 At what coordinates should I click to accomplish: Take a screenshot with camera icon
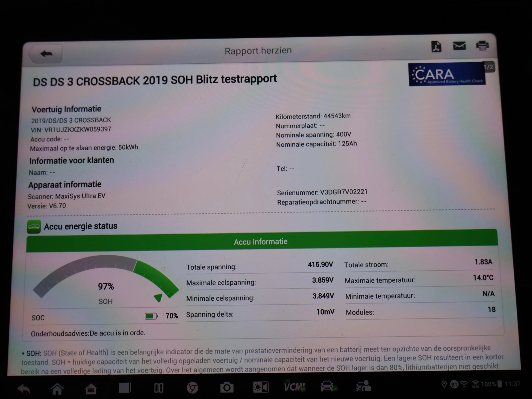227,388
